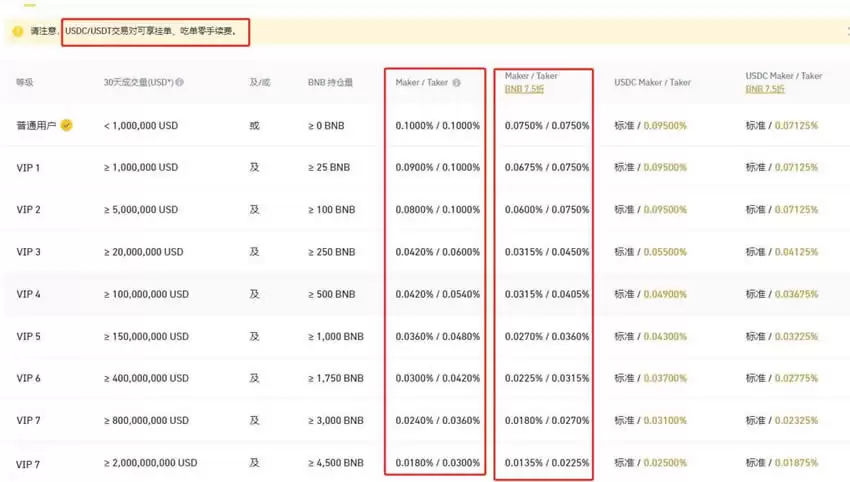Click the 0.0315% / 0.0405% discounted fee cell
Image resolution: width=850 pixels, height=482 pixels.
[547, 294]
